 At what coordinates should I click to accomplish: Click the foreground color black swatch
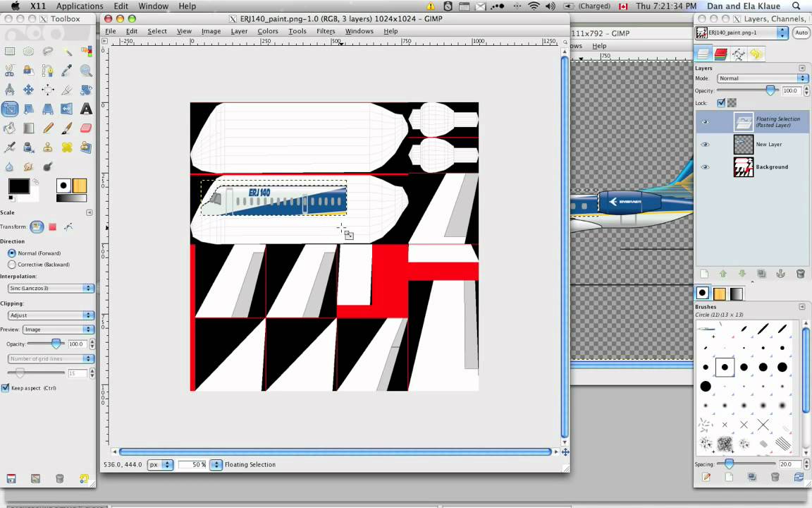[18, 186]
